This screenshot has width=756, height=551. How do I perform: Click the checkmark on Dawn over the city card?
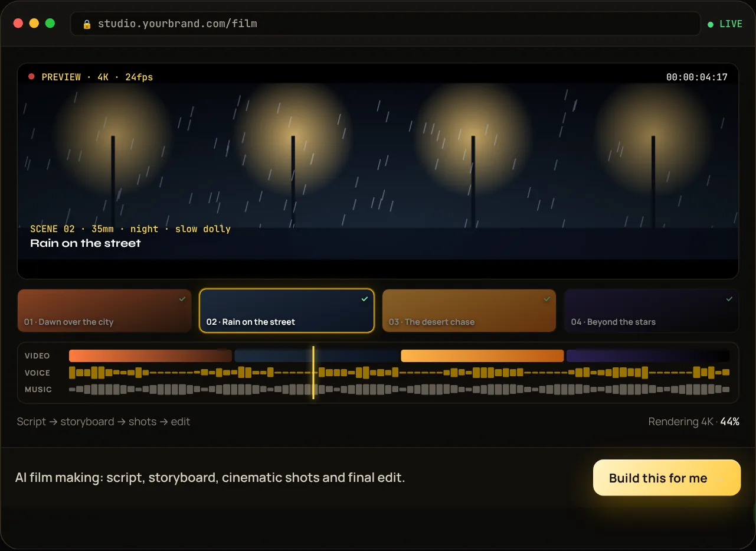pos(182,299)
